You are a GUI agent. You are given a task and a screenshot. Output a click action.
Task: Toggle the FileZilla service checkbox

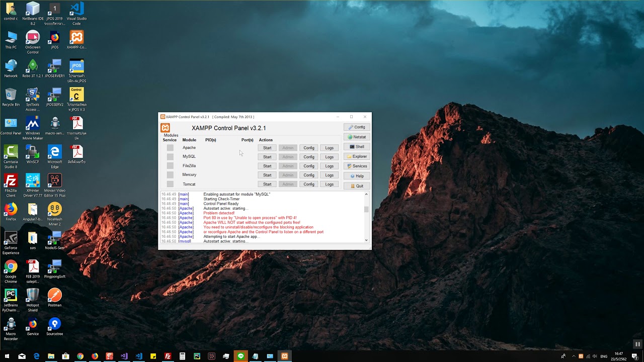(x=170, y=166)
